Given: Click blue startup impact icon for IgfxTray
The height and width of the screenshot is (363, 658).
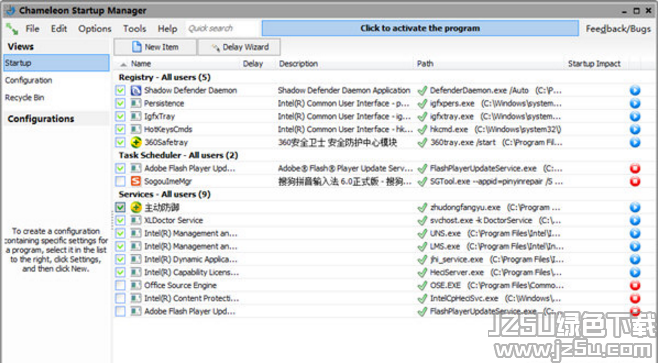Looking at the screenshot, I should pyautogui.click(x=635, y=116).
